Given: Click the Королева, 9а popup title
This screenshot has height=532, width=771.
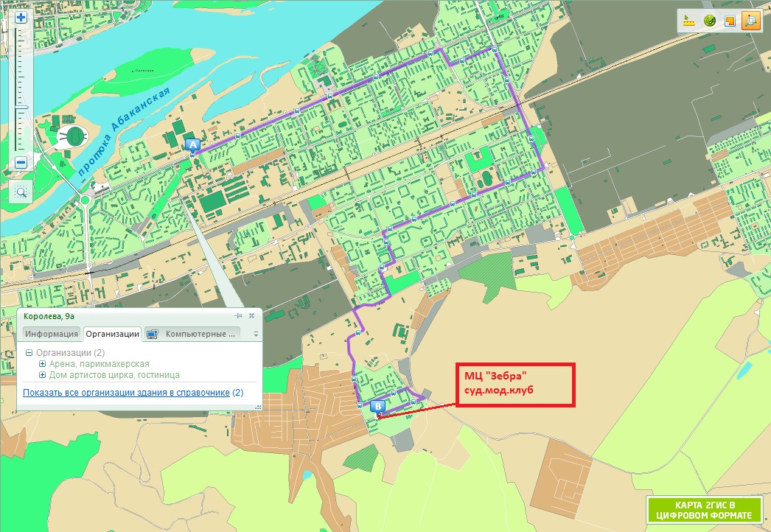Looking at the screenshot, I should pos(49,316).
